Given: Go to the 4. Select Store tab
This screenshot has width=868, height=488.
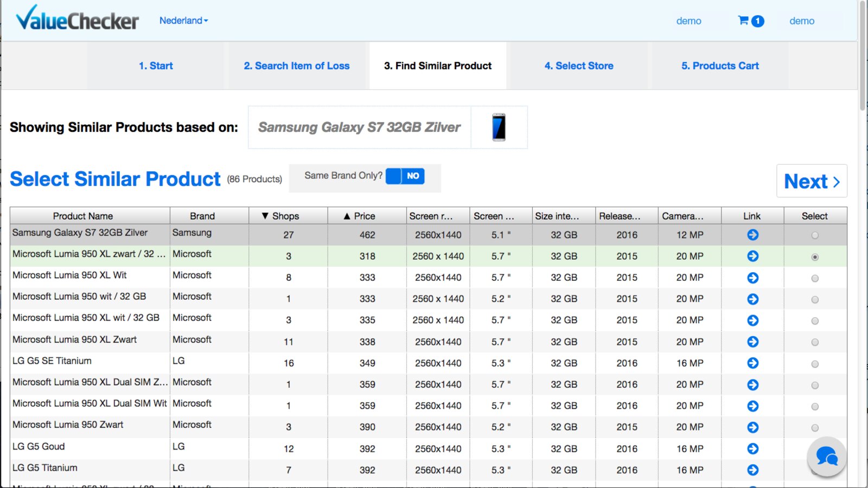Looking at the screenshot, I should pyautogui.click(x=579, y=66).
